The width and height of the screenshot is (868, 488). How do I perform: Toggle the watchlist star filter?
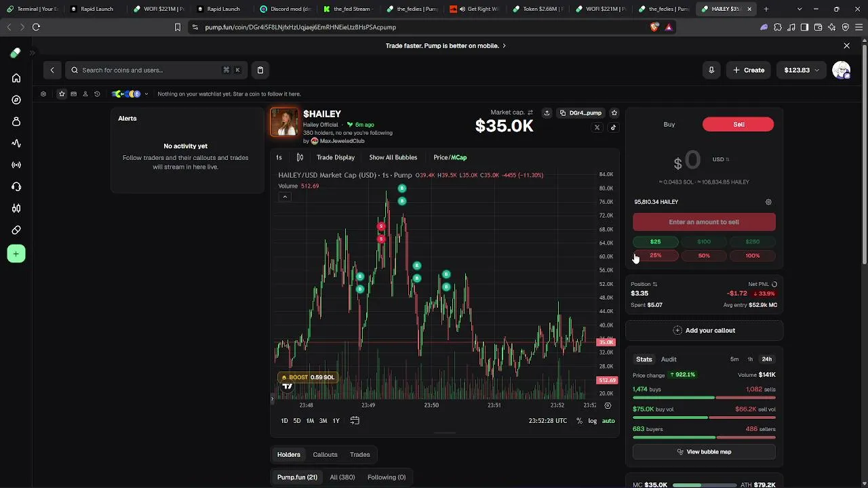click(62, 94)
